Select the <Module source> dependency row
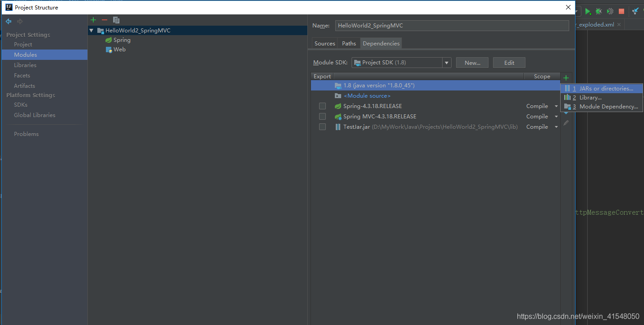The height and width of the screenshot is (325, 644). click(435, 96)
